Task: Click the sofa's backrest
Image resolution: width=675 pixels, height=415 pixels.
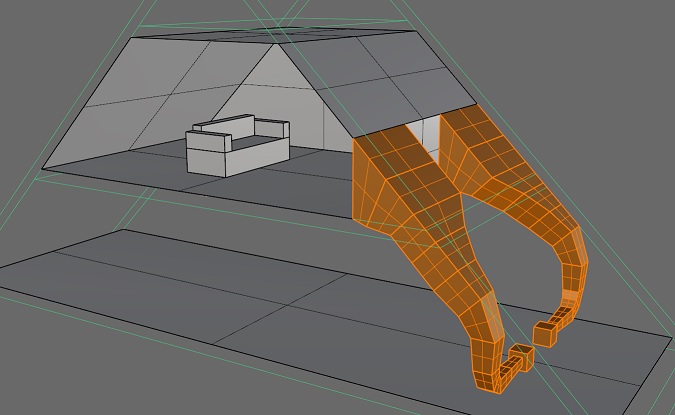Action: (x=238, y=127)
